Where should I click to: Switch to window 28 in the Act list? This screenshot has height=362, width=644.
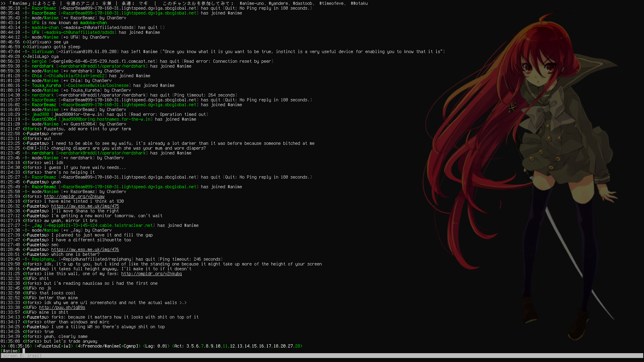[298, 346]
